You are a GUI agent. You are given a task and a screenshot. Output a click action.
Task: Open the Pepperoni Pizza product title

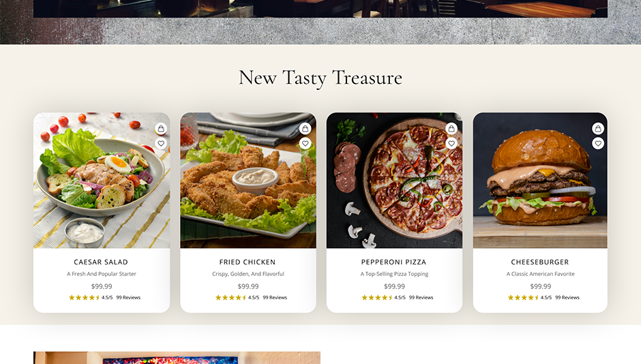(393, 262)
